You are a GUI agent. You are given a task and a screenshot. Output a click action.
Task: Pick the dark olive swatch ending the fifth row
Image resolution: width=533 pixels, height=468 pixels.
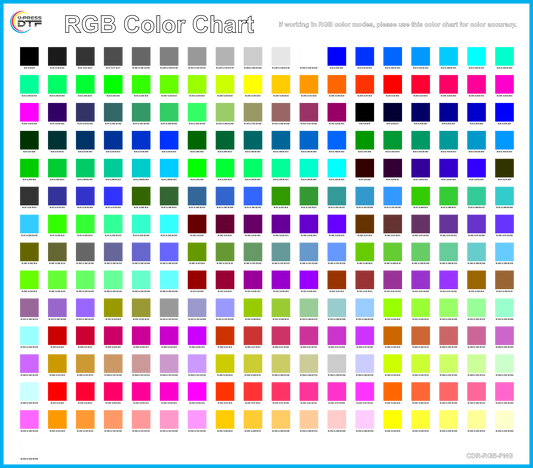504,168
